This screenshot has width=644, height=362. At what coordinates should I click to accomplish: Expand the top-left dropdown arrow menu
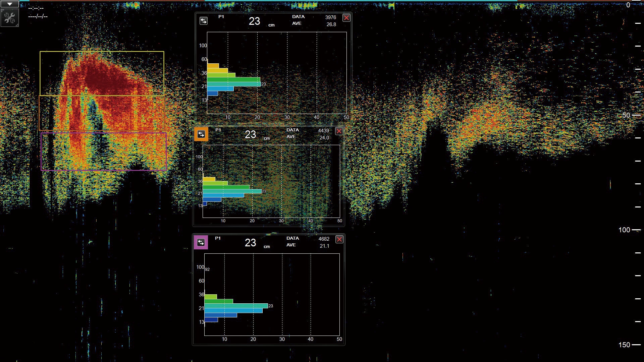(x=10, y=4)
